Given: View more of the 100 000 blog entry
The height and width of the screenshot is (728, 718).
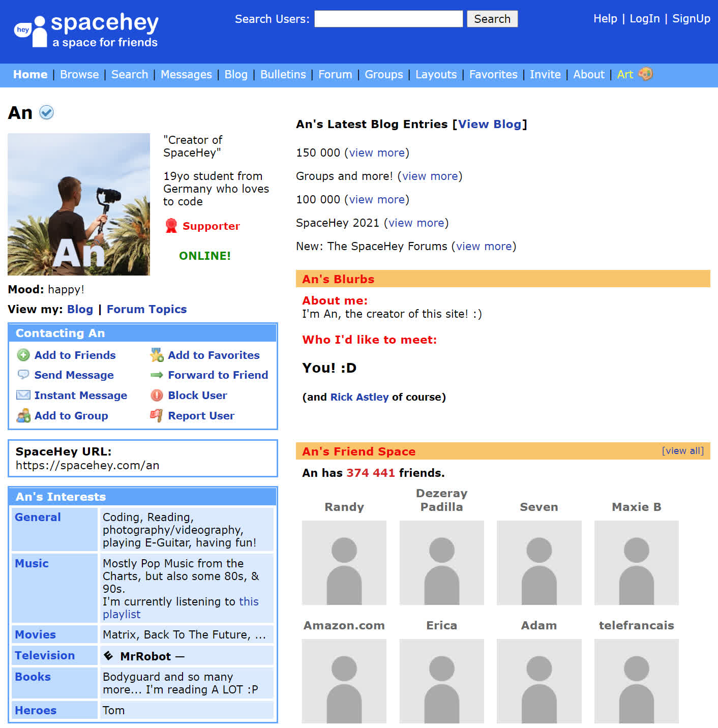Looking at the screenshot, I should click(377, 199).
